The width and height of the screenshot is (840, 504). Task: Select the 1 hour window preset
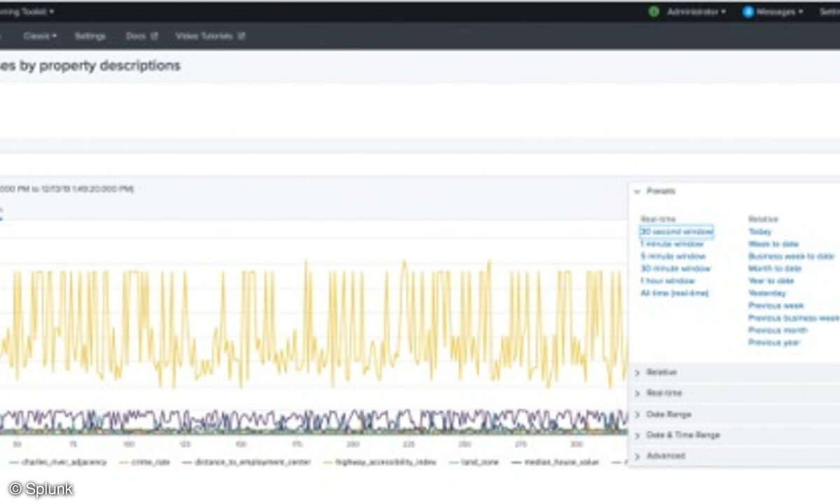click(668, 281)
